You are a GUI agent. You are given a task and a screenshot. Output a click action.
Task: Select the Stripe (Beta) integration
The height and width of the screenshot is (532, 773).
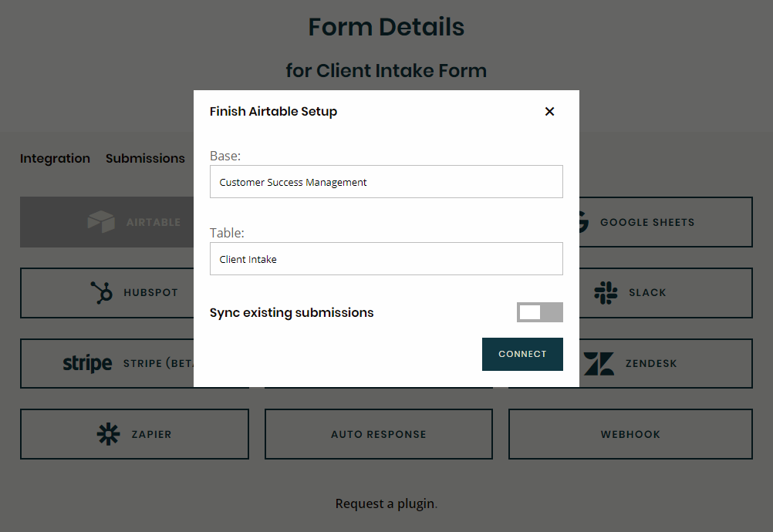[134, 363]
